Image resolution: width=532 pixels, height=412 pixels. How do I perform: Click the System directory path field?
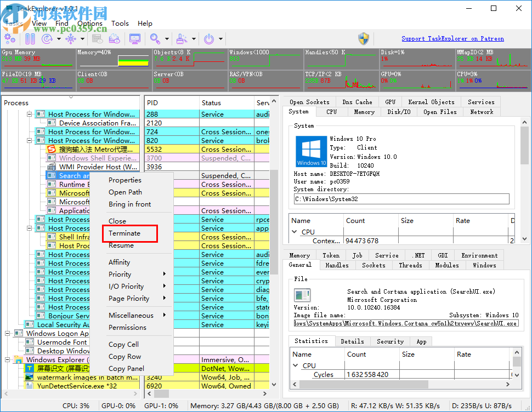[x=401, y=199]
